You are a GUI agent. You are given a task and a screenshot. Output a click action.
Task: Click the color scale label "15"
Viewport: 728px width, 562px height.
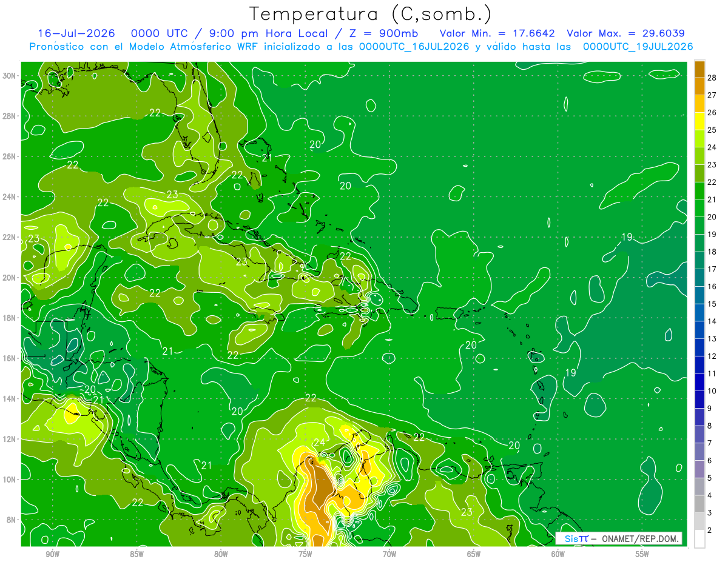pos(712,304)
